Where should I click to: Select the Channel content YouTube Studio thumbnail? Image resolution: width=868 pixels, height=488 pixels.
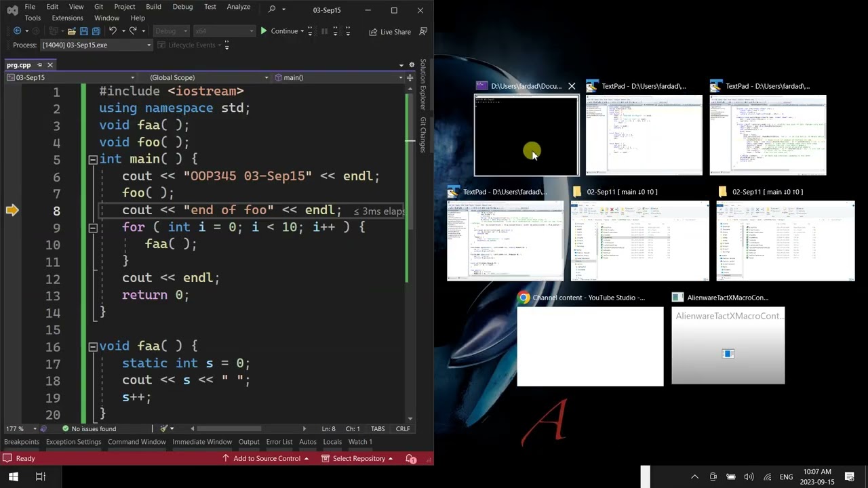click(591, 346)
